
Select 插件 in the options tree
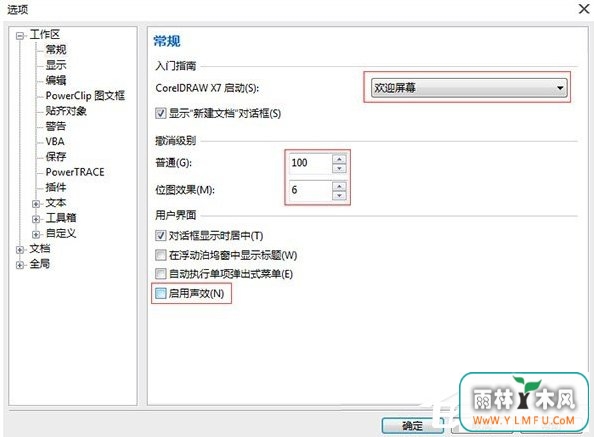(56, 187)
